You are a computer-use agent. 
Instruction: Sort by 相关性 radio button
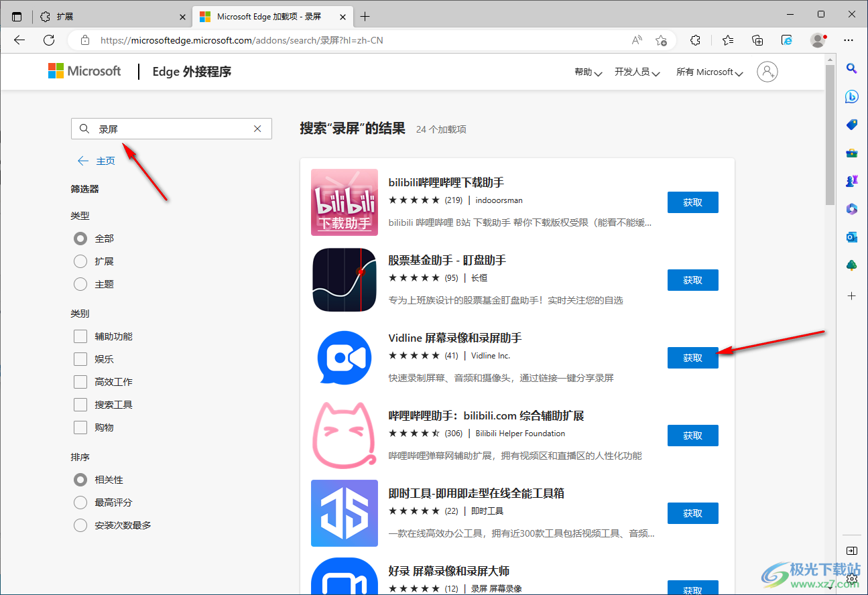(80, 480)
